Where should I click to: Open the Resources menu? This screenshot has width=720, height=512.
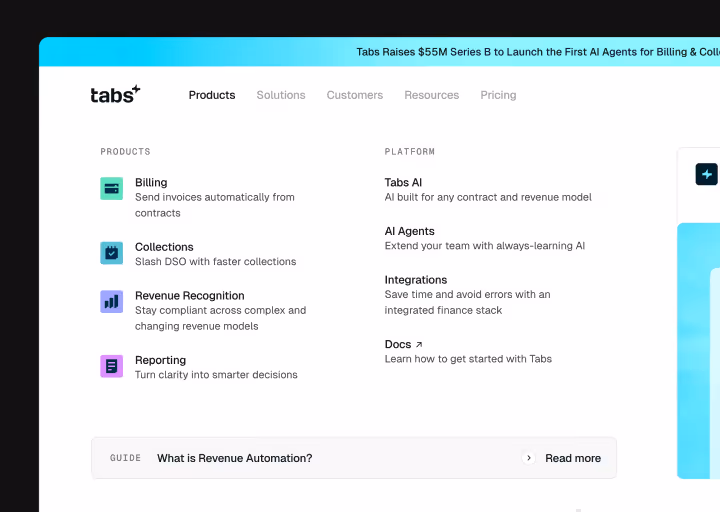(431, 95)
